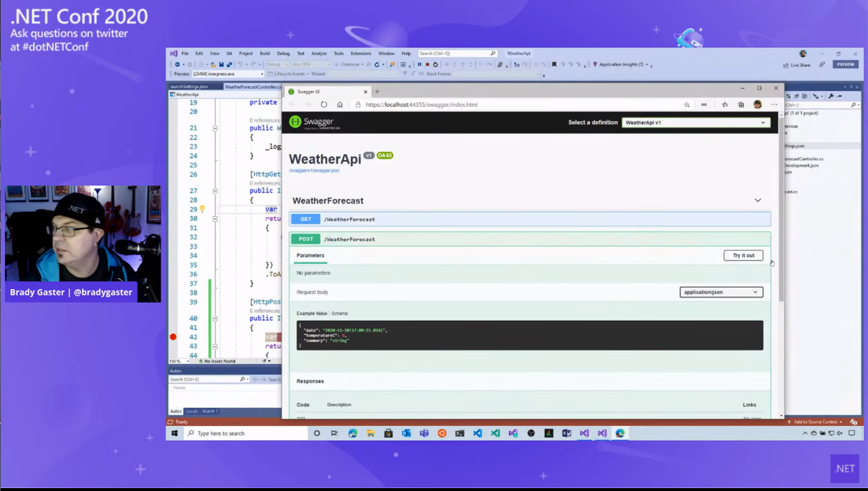The width and height of the screenshot is (868, 491).
Task: Collapse the POST /WeatherForecast operation header
Action: pos(530,239)
